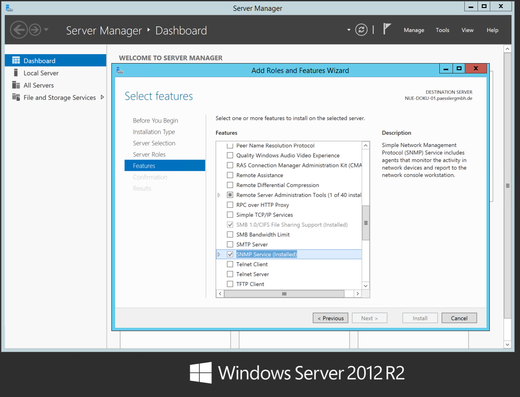
Task: Click File and Storage Services icon
Action: click(16, 97)
